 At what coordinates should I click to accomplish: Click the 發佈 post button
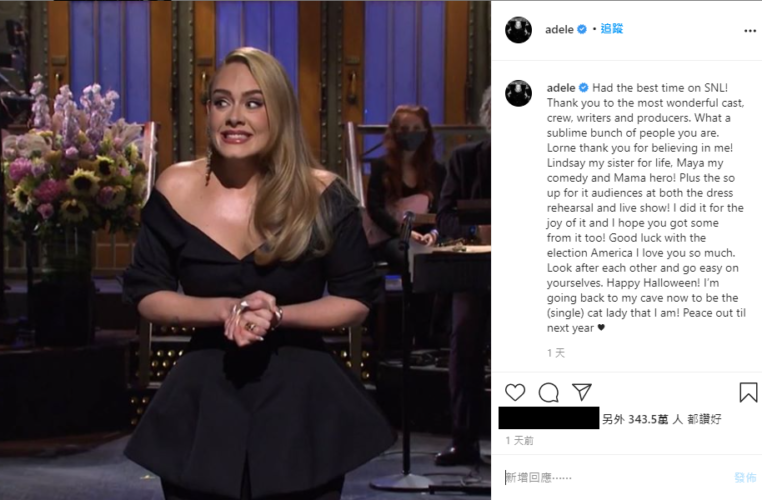tap(745, 478)
